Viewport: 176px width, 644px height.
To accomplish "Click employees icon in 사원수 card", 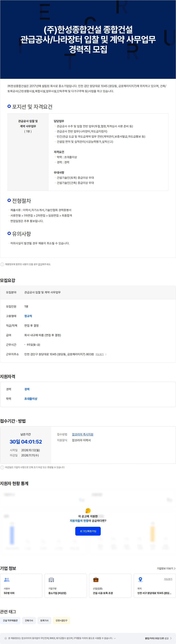I will click(7, 580).
